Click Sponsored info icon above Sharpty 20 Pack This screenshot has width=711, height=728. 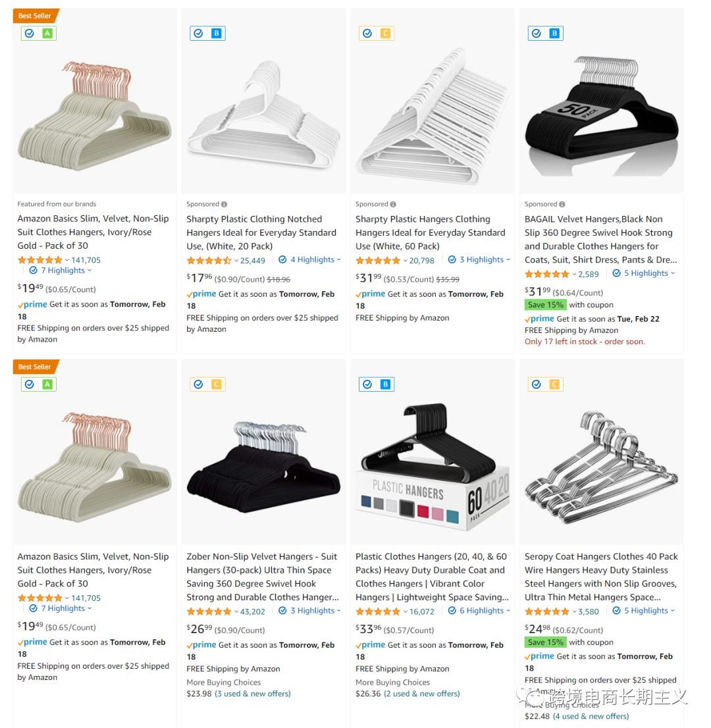224,204
